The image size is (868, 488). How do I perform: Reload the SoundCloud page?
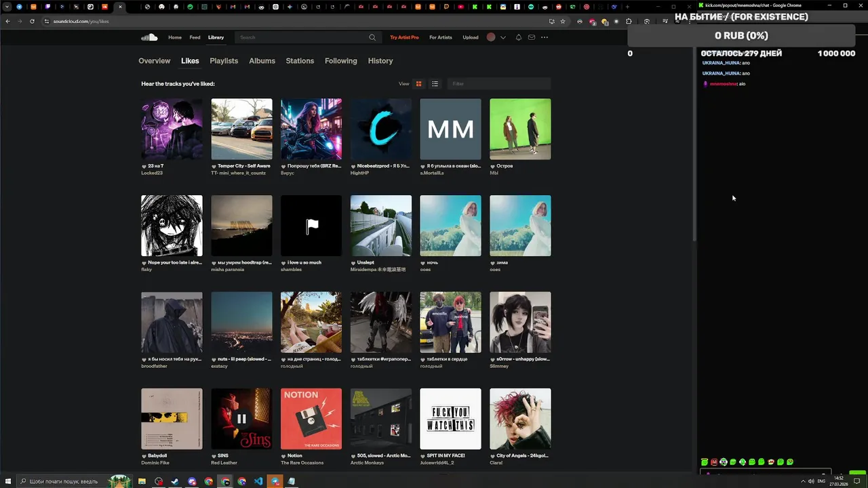pos(32,21)
